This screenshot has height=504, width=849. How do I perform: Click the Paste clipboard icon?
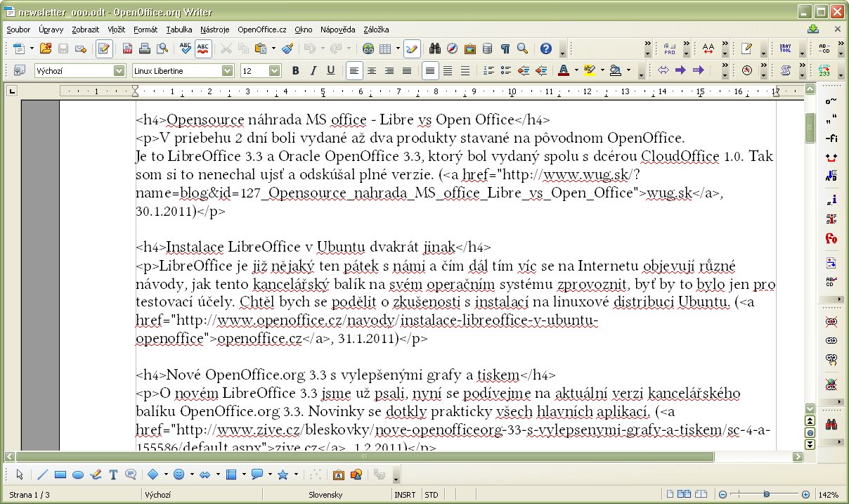pyautogui.click(x=261, y=49)
